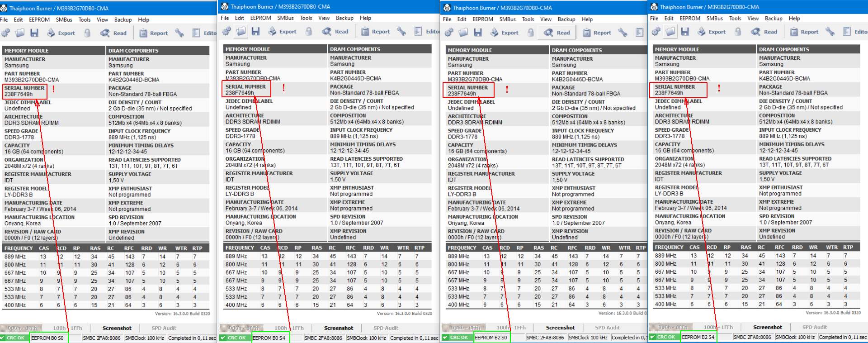Click the EEPROM B2 S4 status bar field
The width and height of the screenshot is (868, 343).
[698, 337]
